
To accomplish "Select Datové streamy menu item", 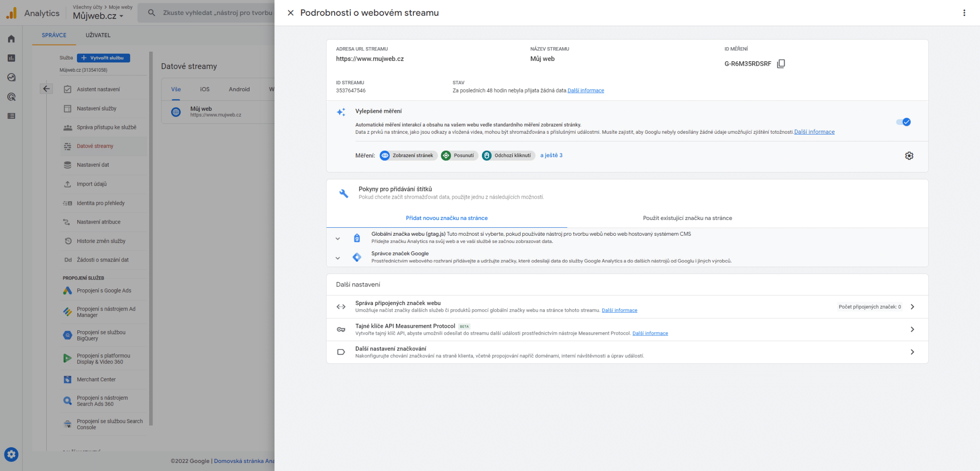I will click(104, 146).
